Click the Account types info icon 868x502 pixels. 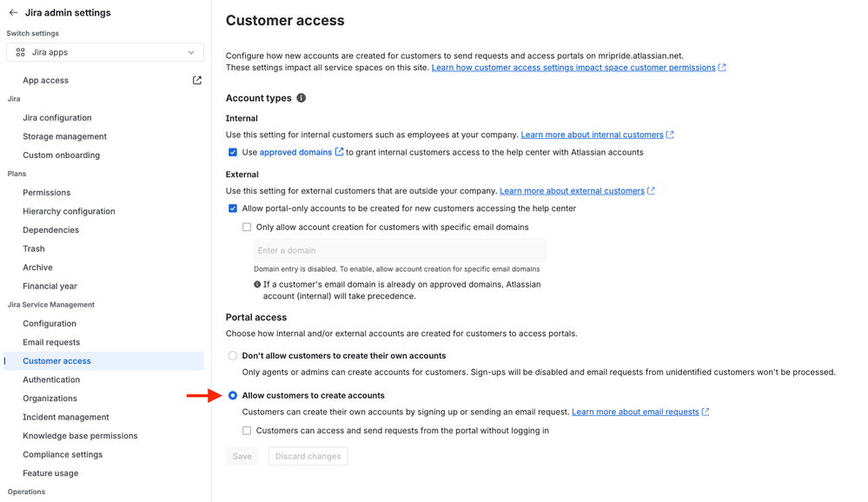tap(301, 98)
